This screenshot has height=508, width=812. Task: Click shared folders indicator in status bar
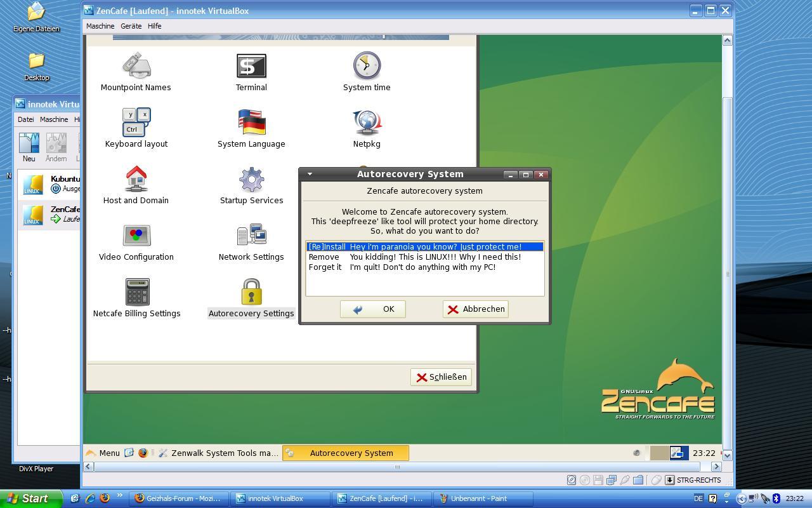point(638,480)
